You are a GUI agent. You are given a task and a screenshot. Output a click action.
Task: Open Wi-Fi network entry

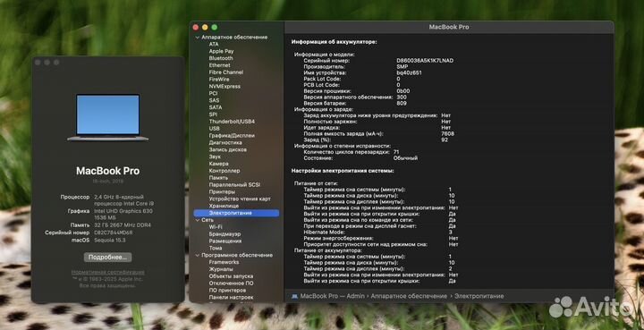point(216,227)
